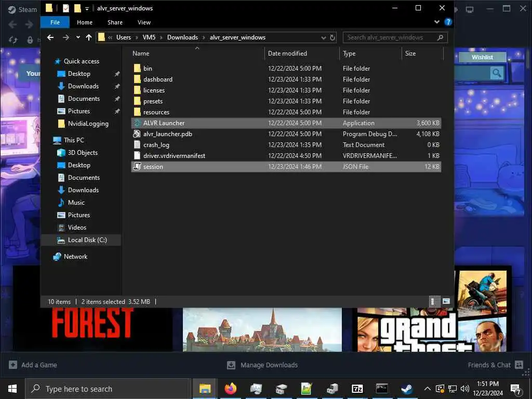Switch to details view layout button

click(433, 302)
